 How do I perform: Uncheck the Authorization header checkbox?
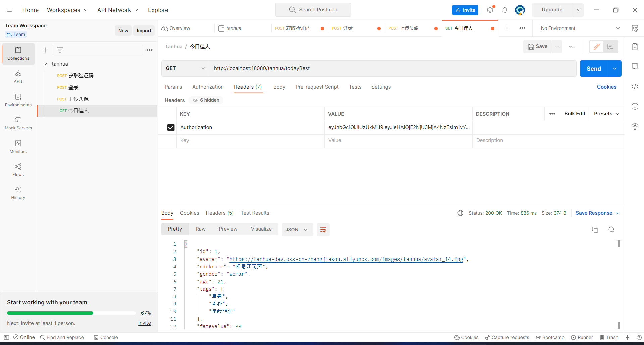[x=171, y=127]
